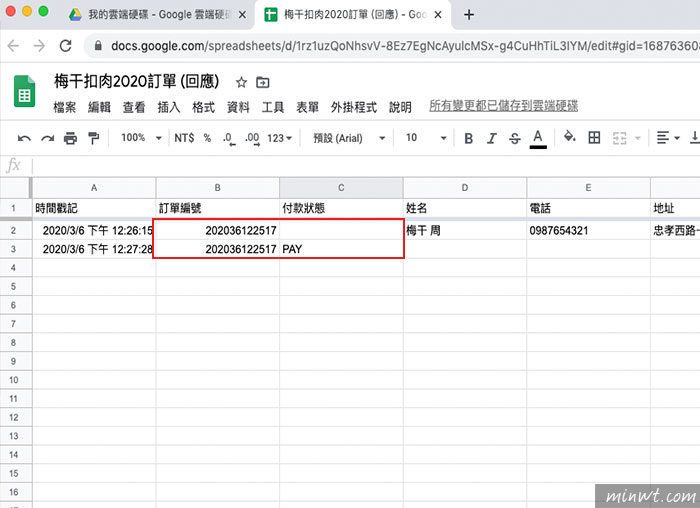Click the Undo icon in toolbar
This screenshot has width=700, height=508.
[x=24, y=138]
